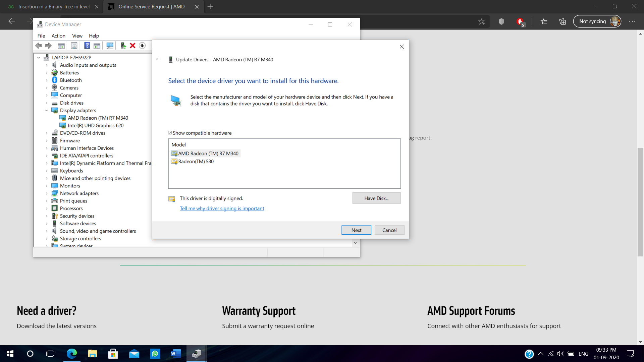Open the Action menu in Device Manager
This screenshot has height=362, width=644.
[58, 36]
